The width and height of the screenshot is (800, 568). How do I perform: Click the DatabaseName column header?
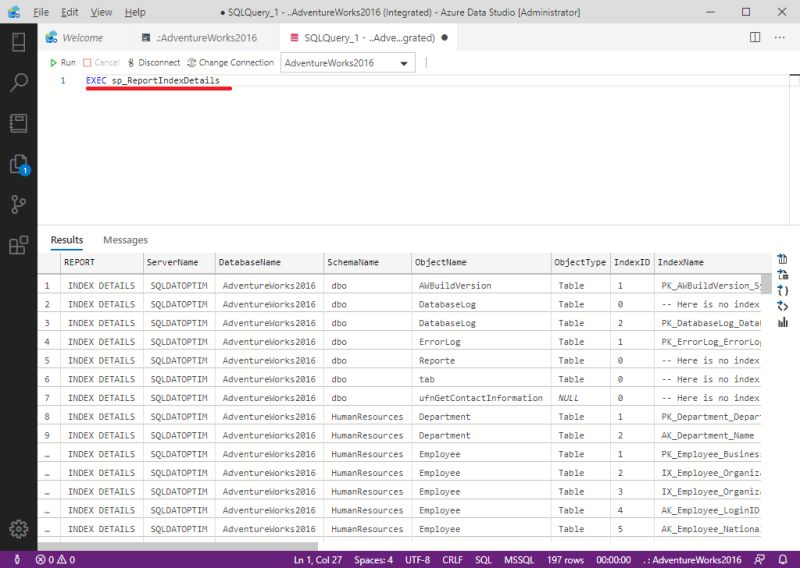point(269,262)
